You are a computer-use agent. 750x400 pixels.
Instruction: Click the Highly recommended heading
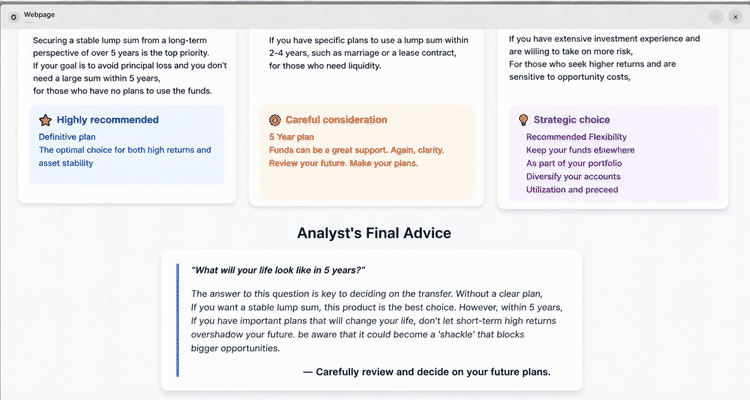pos(108,120)
